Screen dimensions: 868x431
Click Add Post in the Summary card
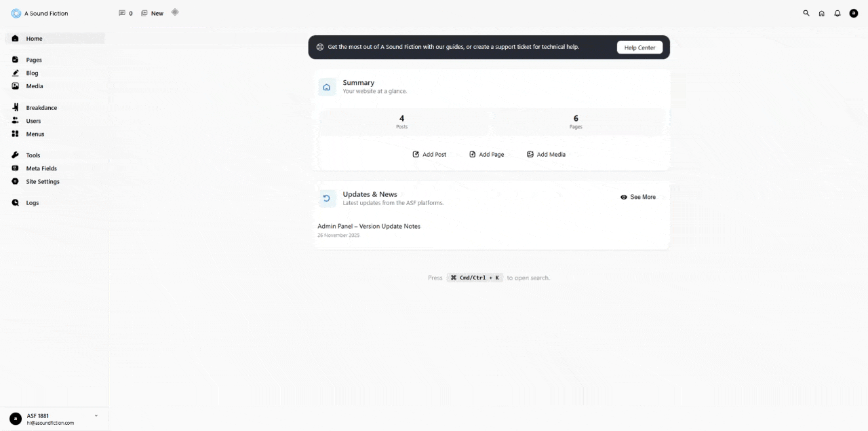429,154
